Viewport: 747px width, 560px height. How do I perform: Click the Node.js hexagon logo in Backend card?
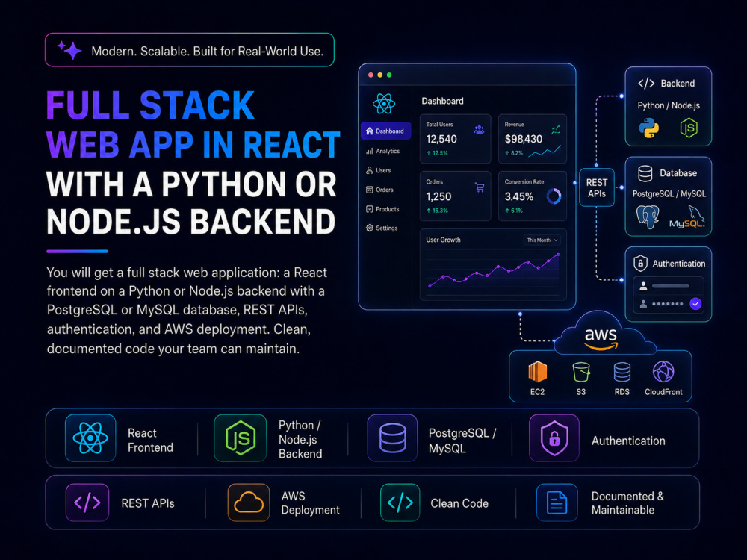(x=689, y=128)
